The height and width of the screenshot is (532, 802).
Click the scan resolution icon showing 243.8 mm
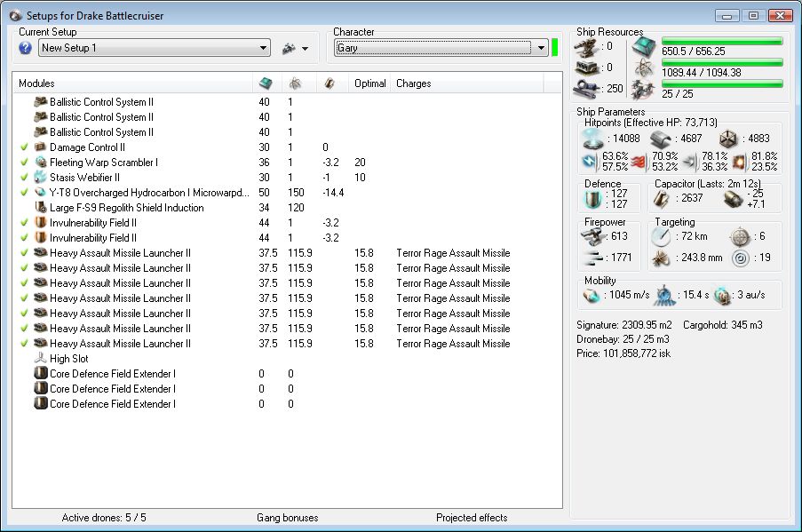[660, 258]
